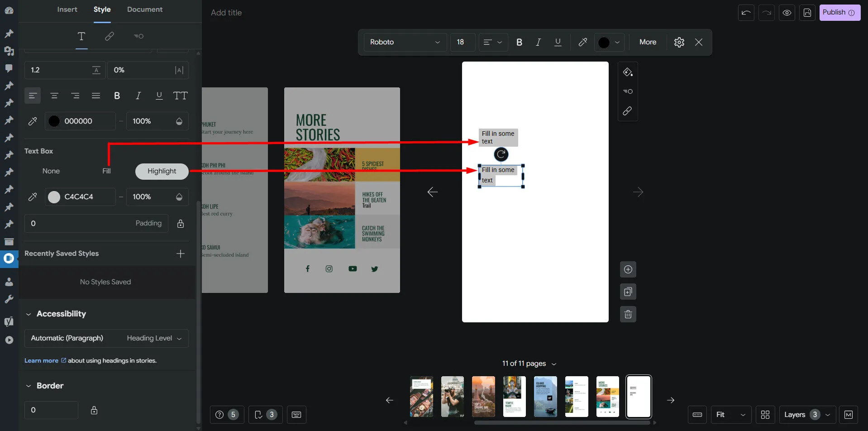Click the eyedropper icon in floating toolbar
The width and height of the screenshot is (868, 431).
coord(582,42)
